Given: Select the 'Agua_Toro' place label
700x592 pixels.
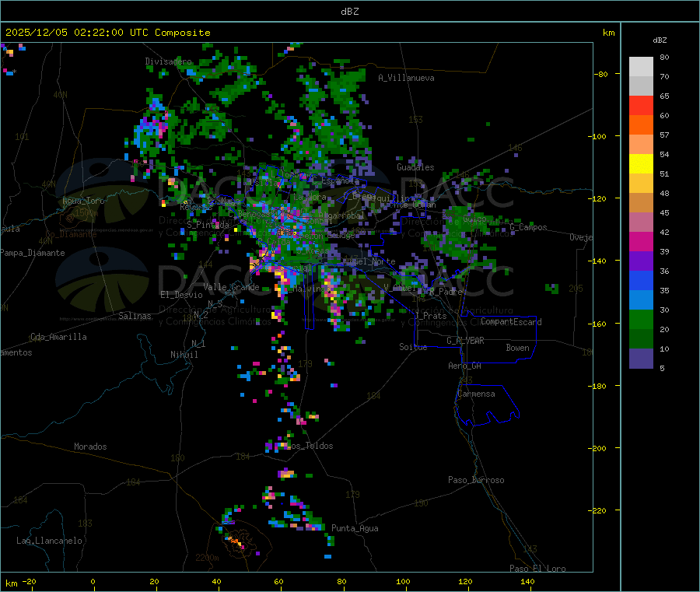Looking at the screenshot, I should tap(83, 201).
